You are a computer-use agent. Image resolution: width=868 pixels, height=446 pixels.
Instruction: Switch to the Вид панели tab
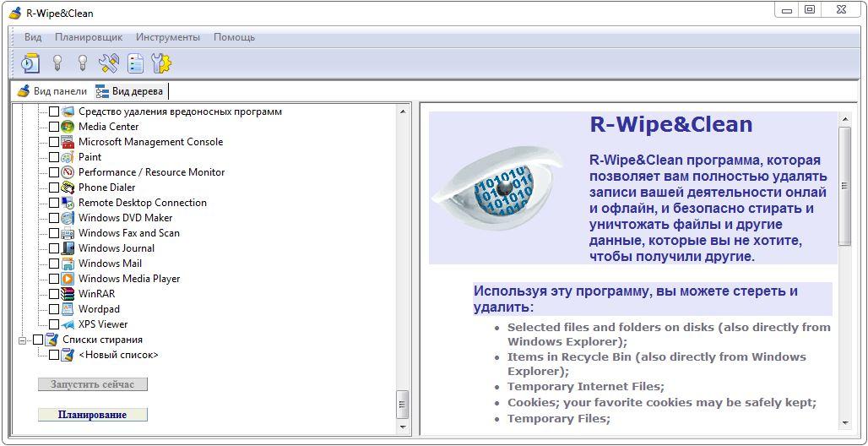pos(52,91)
